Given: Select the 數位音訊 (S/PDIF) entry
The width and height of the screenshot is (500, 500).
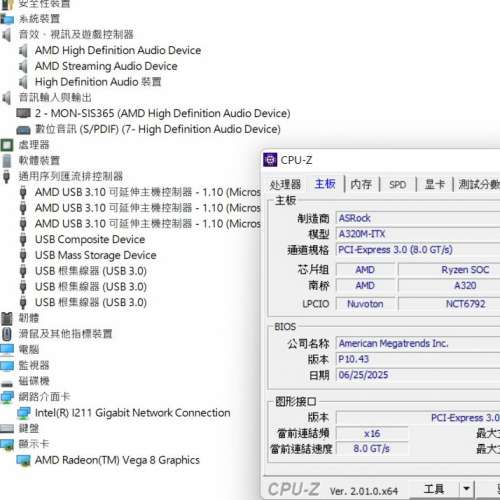Looking at the screenshot, I should point(158,129).
